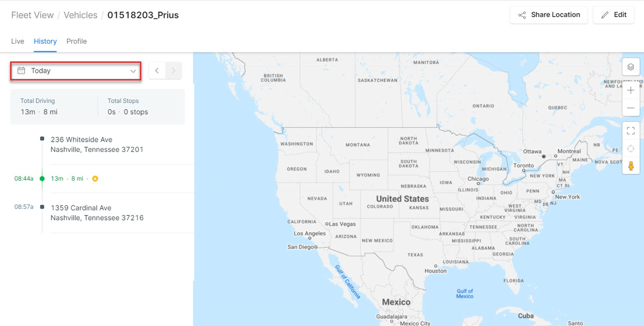
Task: Zoom out with the minus icon
Action: click(631, 108)
